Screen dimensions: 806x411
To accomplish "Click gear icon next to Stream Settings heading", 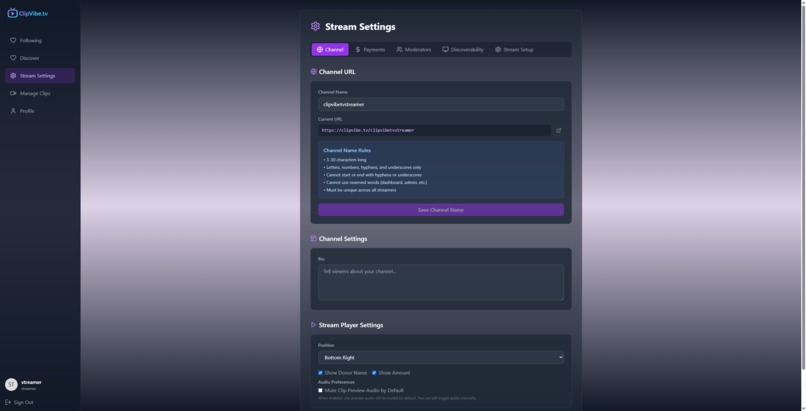I will [x=315, y=26].
